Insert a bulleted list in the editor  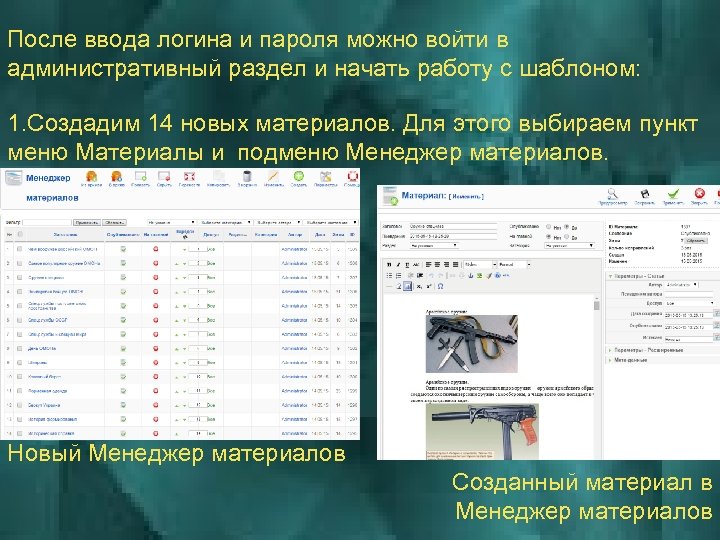pos(389,276)
